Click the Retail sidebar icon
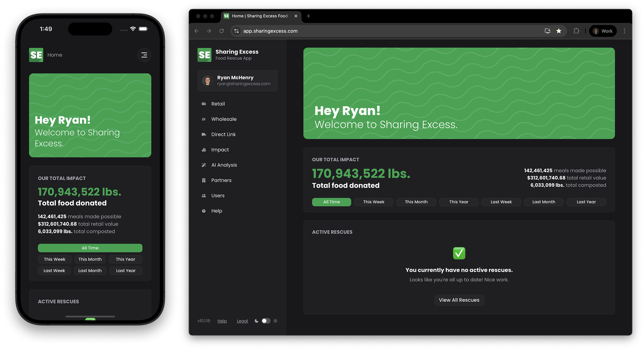This screenshot has height=350, width=644. (204, 104)
